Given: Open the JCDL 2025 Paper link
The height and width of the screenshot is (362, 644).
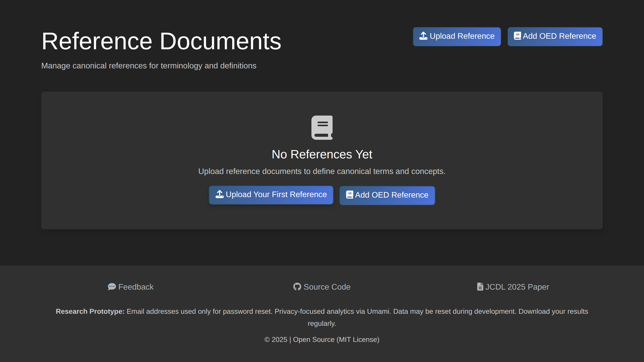Looking at the screenshot, I should tap(517, 287).
